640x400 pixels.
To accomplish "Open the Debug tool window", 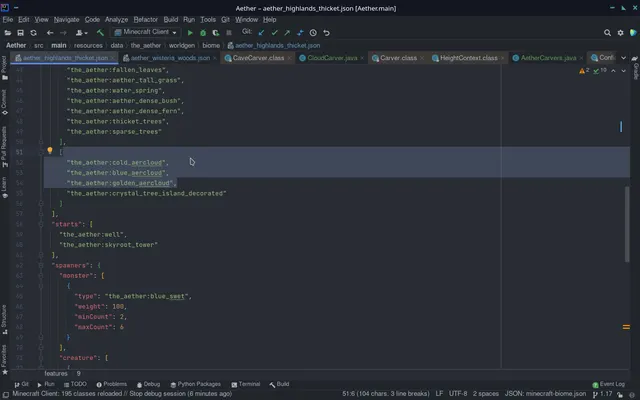I will pos(149,384).
